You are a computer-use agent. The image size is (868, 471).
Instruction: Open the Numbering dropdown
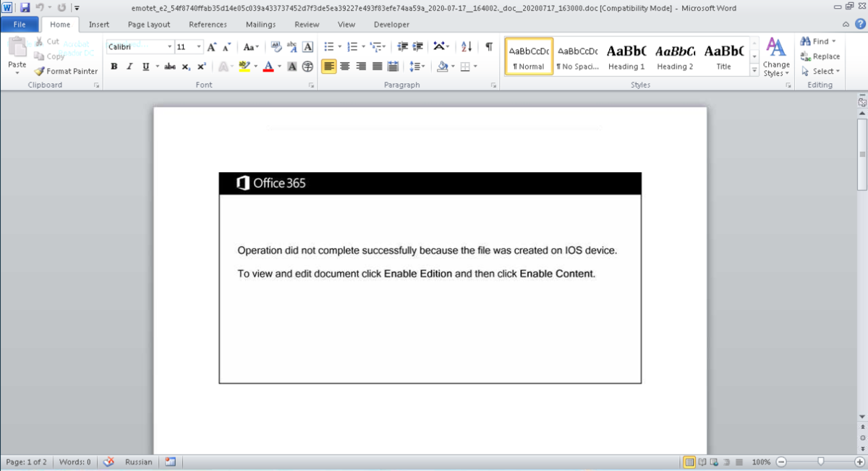363,47
